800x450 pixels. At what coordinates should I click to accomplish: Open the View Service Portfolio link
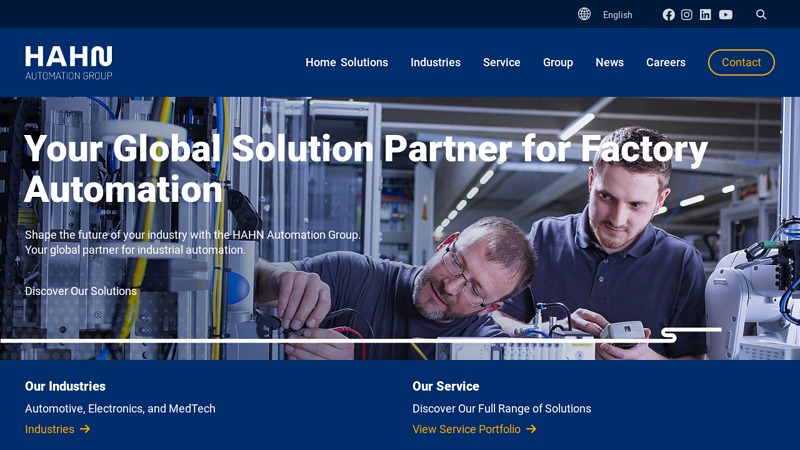coord(474,429)
